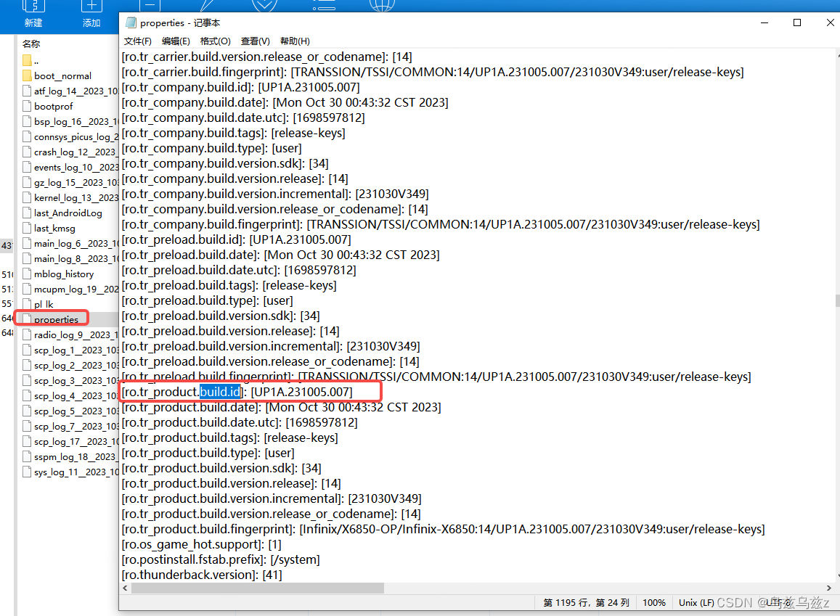
Task: Open the 文件(F) menu
Action: click(x=137, y=41)
